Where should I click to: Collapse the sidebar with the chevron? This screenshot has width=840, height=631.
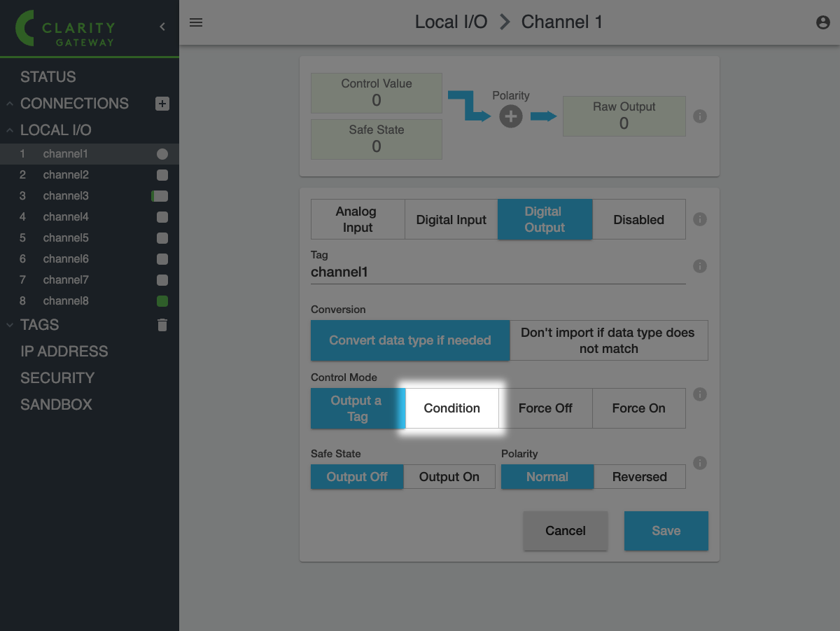pos(162,27)
